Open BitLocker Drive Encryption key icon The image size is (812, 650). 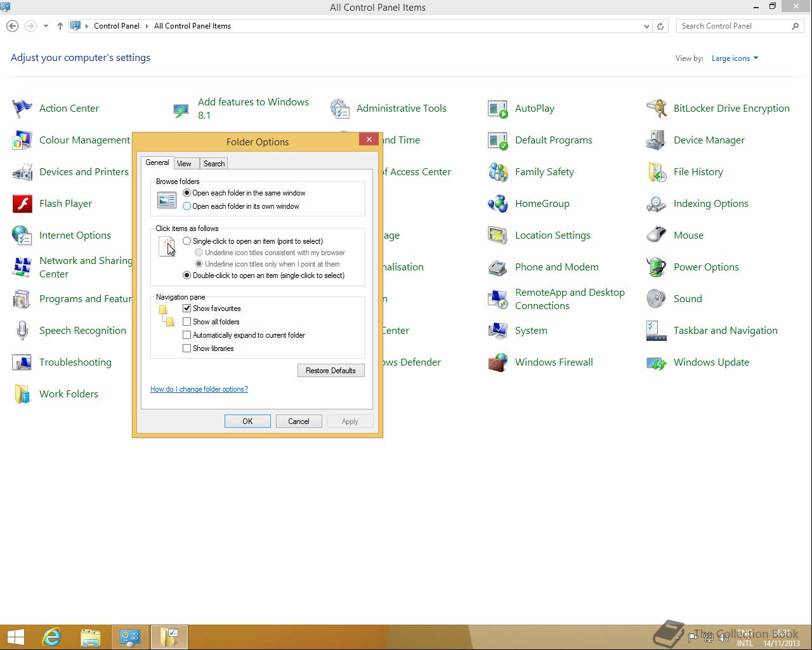657,109
